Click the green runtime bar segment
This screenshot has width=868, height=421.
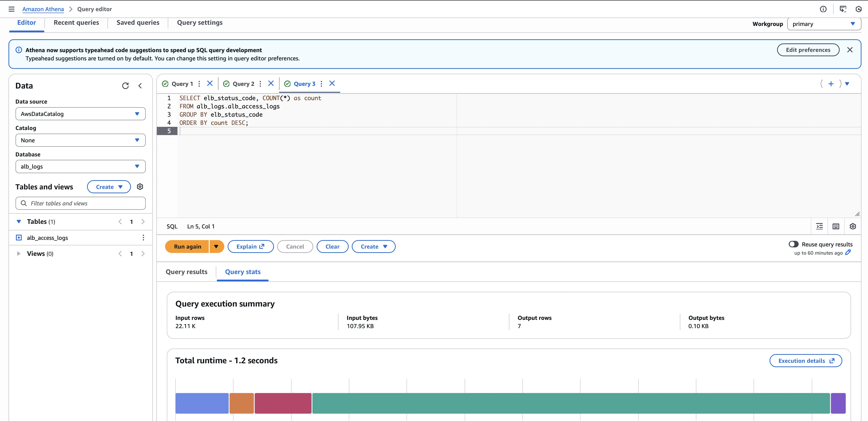(x=571, y=403)
